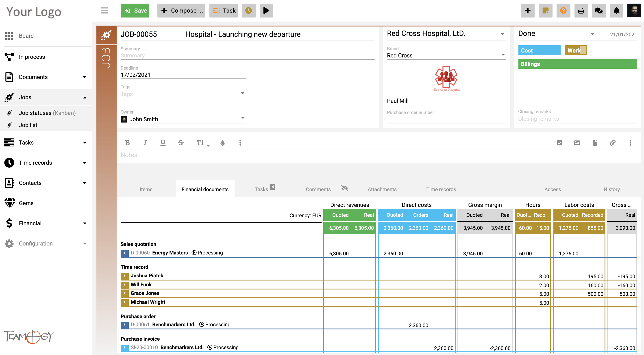Screen dimensions: 644x355
Task: Apply strikethrough formatting to notes
Action: (181, 142)
